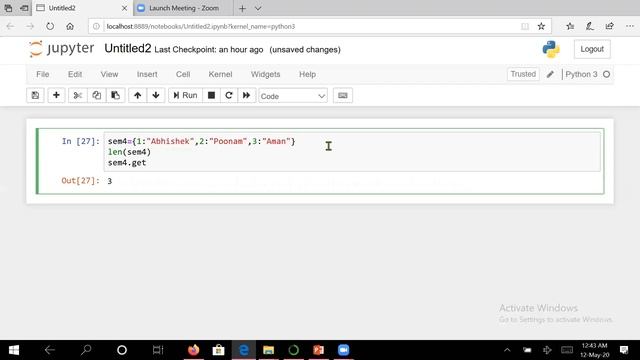Click the pencil edit mode indicator
This screenshot has height=360, width=640.
click(x=550, y=74)
